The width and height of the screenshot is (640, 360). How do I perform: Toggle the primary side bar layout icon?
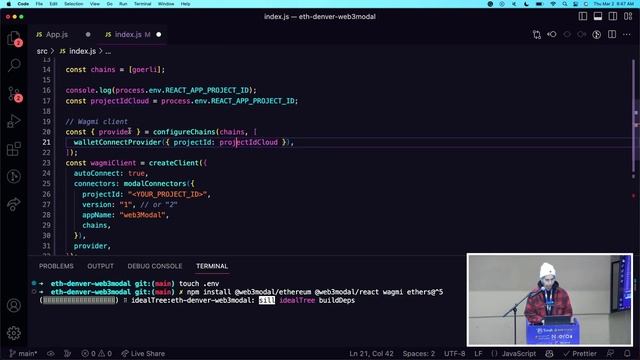point(583,16)
